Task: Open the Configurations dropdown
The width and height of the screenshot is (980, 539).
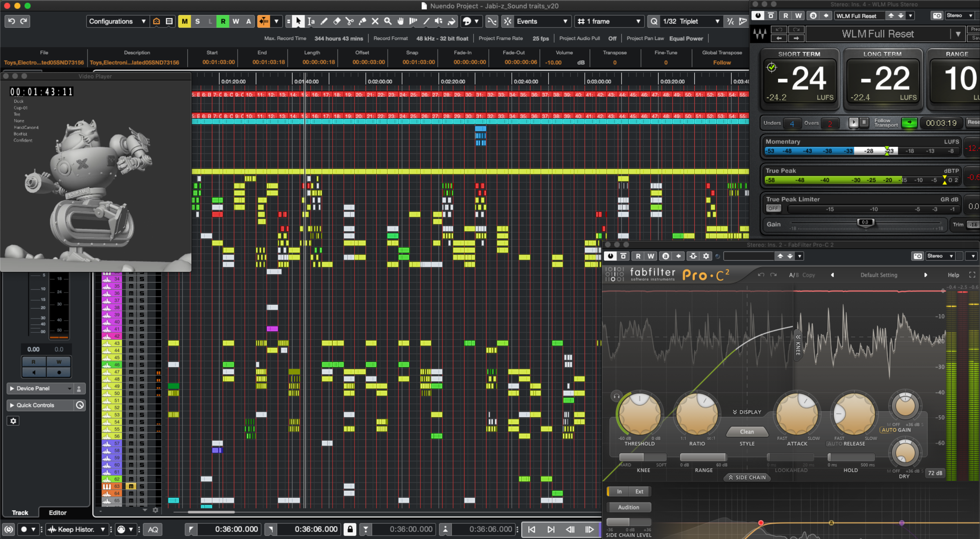Action: point(117,22)
